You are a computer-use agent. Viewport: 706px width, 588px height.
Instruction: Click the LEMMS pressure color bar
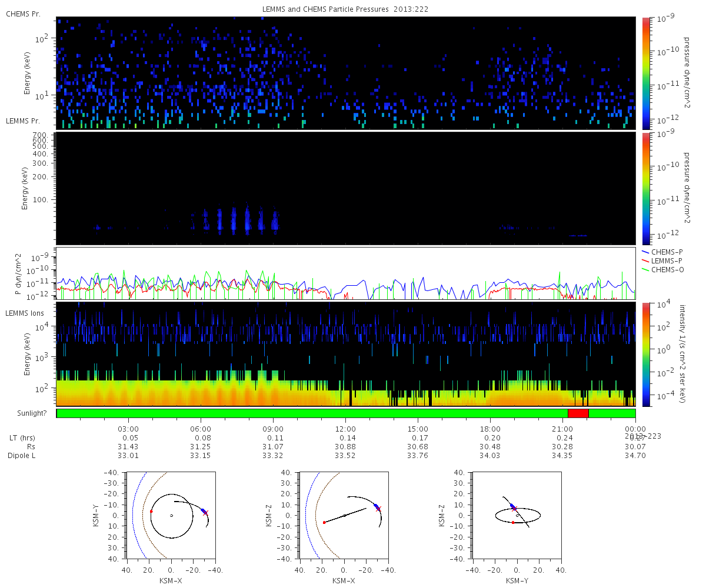(x=645, y=188)
